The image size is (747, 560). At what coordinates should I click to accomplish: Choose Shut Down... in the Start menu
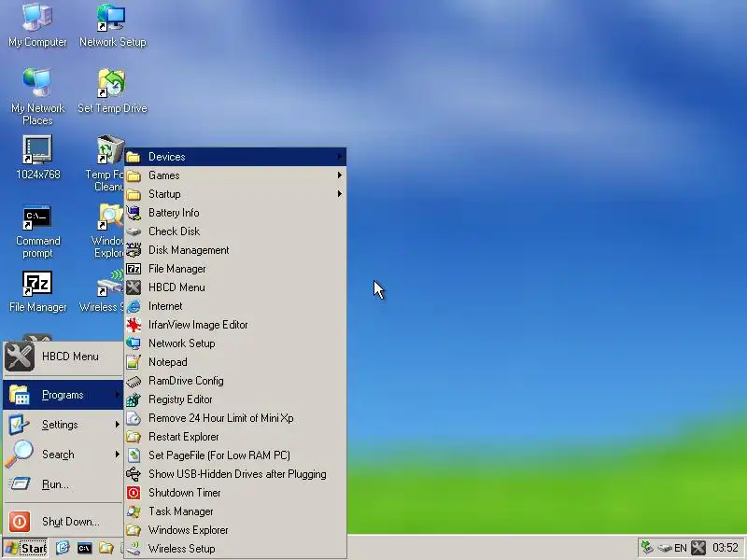pos(63,522)
